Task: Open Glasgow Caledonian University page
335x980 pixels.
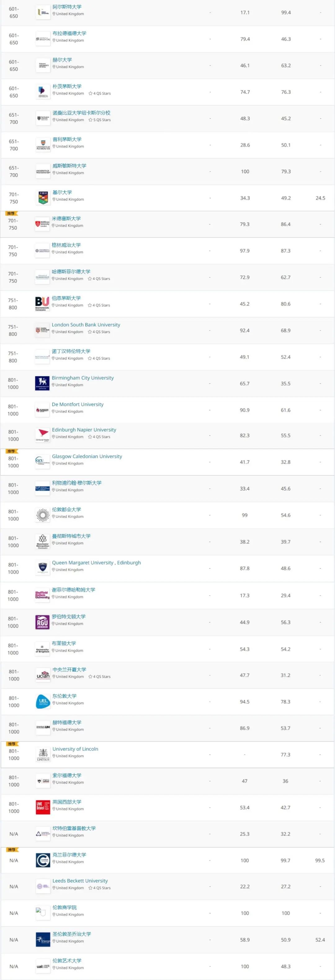Action: coord(87,456)
